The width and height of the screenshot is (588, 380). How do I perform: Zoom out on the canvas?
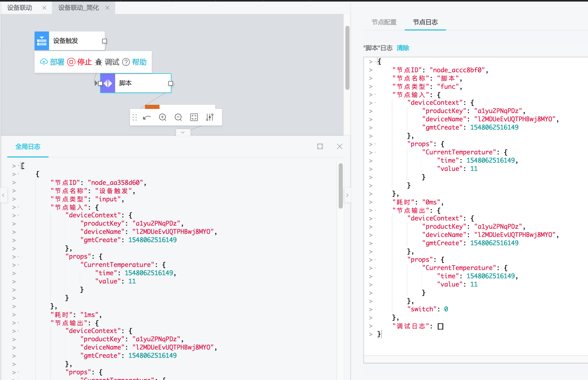(178, 117)
